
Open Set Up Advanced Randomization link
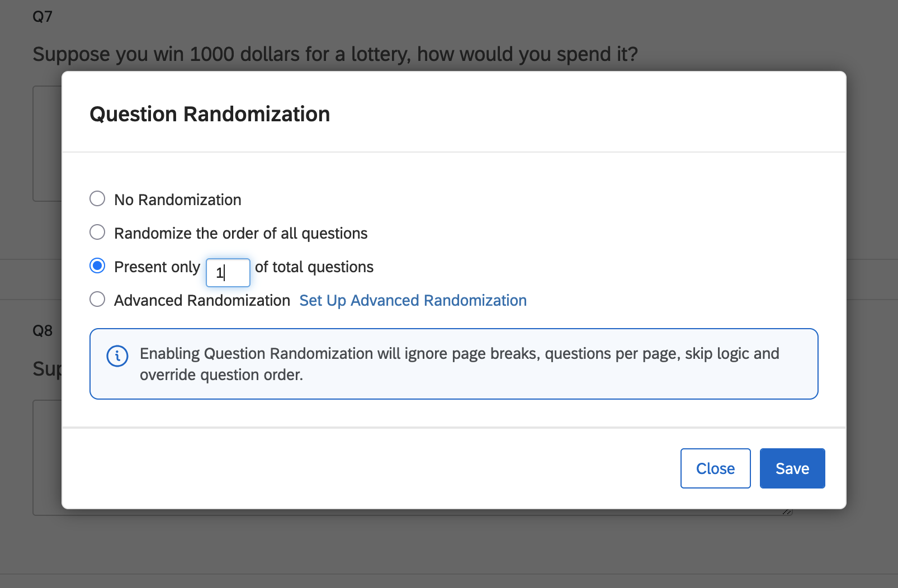coord(413,301)
